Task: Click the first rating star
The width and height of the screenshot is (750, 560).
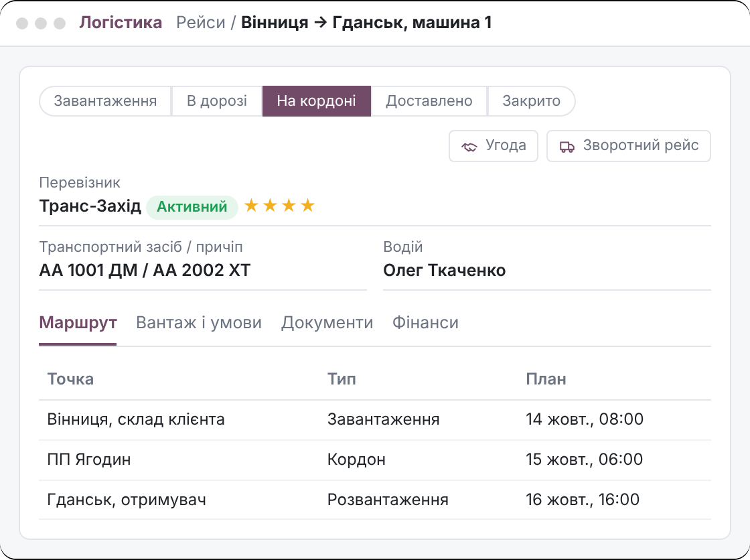Action: pyautogui.click(x=251, y=206)
